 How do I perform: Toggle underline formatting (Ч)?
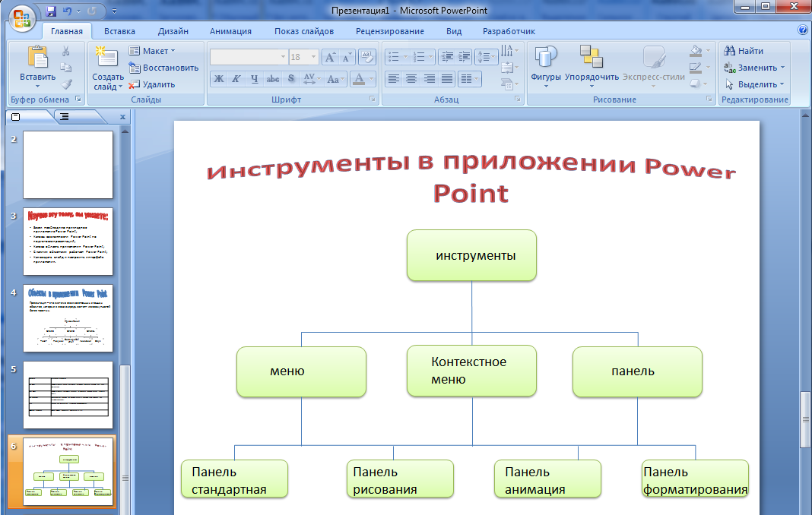[254, 79]
